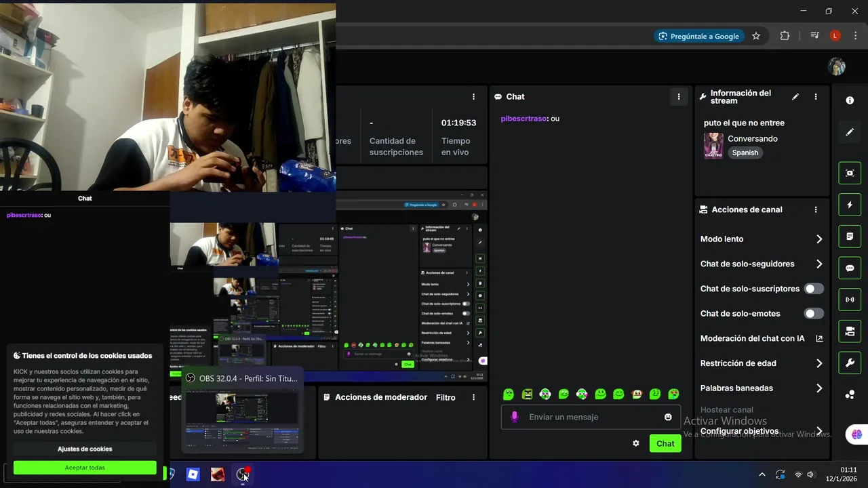Show hidden system tray icons chevron
The height and width of the screenshot is (488, 868).
(762, 474)
